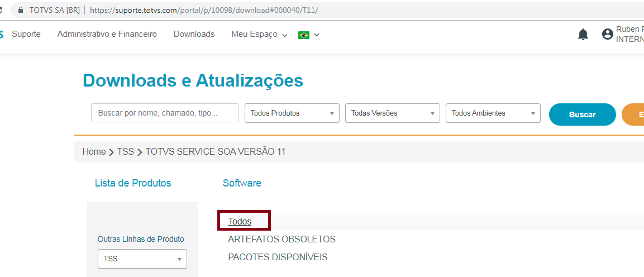Image resolution: width=644 pixels, height=277 pixels.
Task: Select the Brazil flag language icon
Action: [303, 35]
